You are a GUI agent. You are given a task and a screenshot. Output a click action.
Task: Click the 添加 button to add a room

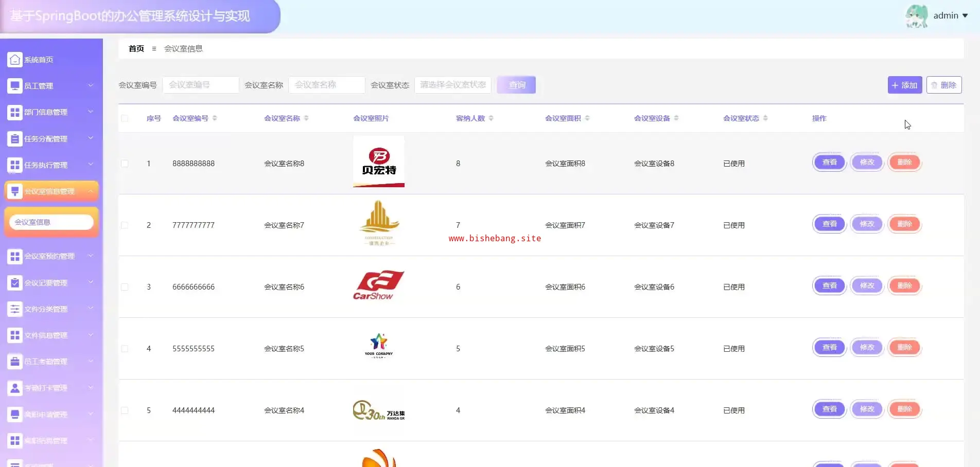tap(905, 85)
